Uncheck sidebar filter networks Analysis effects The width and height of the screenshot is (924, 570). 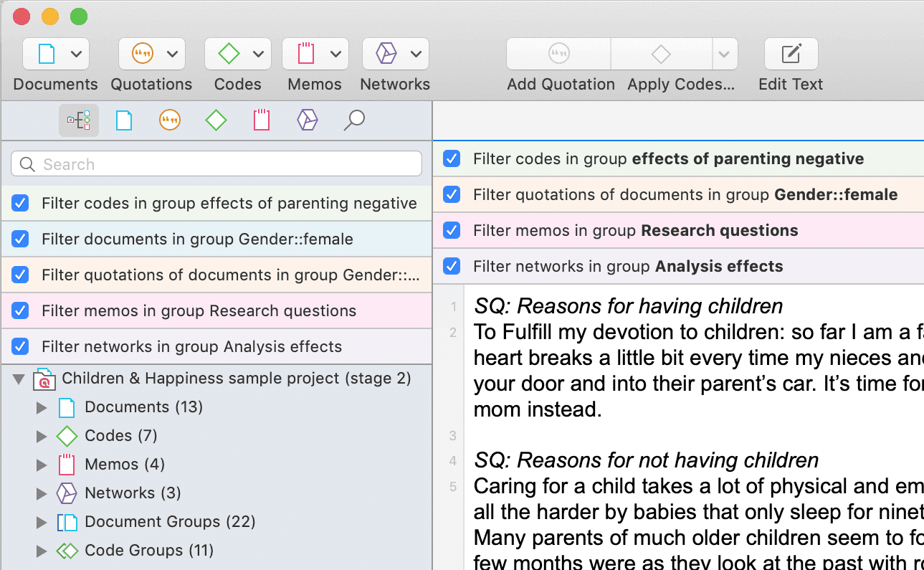pyautogui.click(x=21, y=347)
